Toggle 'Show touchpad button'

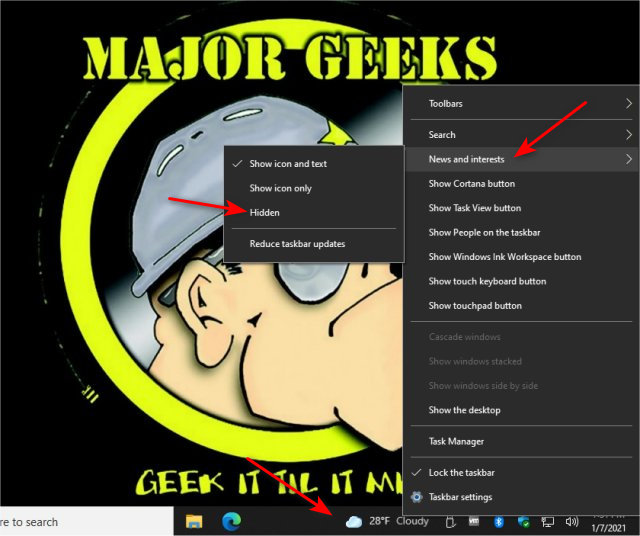521,306
